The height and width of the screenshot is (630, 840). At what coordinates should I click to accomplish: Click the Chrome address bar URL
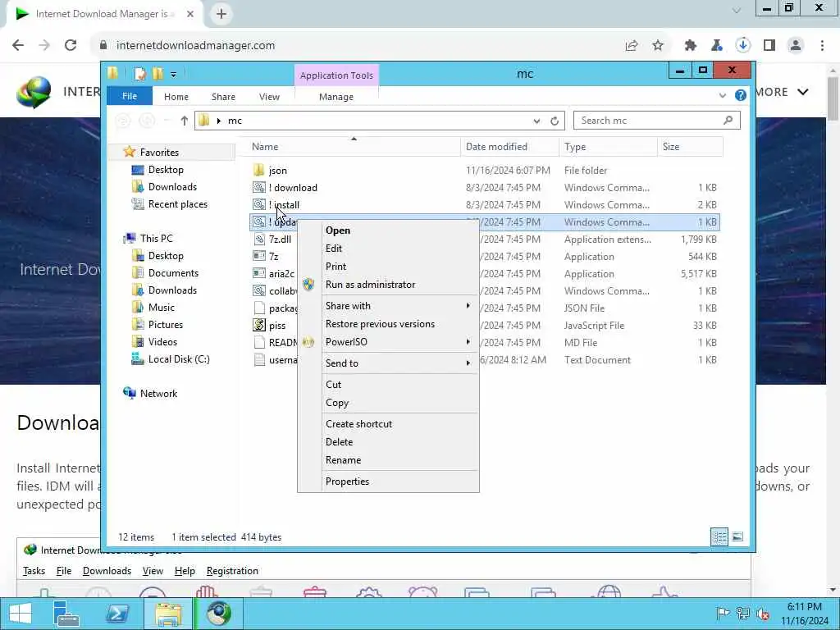point(195,46)
